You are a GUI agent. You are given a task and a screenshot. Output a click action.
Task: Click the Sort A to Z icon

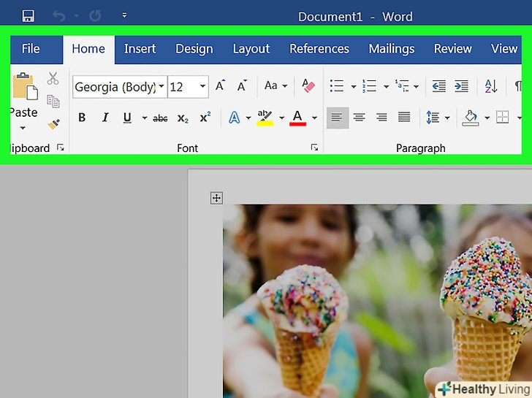click(491, 86)
